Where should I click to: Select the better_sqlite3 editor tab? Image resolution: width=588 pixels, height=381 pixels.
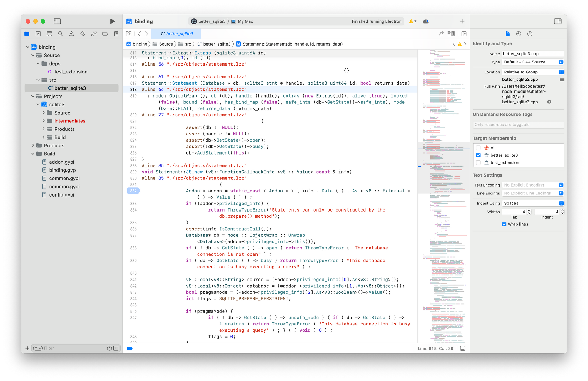click(x=176, y=34)
